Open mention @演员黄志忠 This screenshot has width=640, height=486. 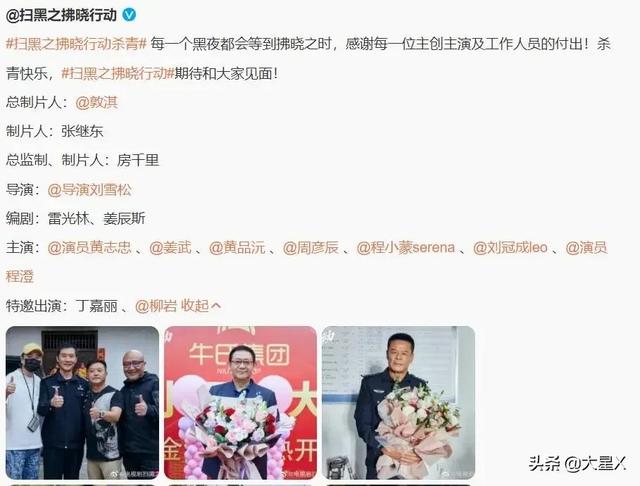89,248
